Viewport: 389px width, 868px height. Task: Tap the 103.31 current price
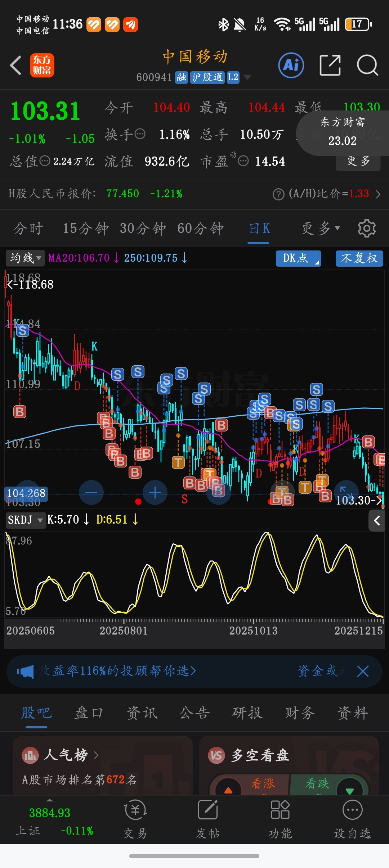tap(45, 111)
